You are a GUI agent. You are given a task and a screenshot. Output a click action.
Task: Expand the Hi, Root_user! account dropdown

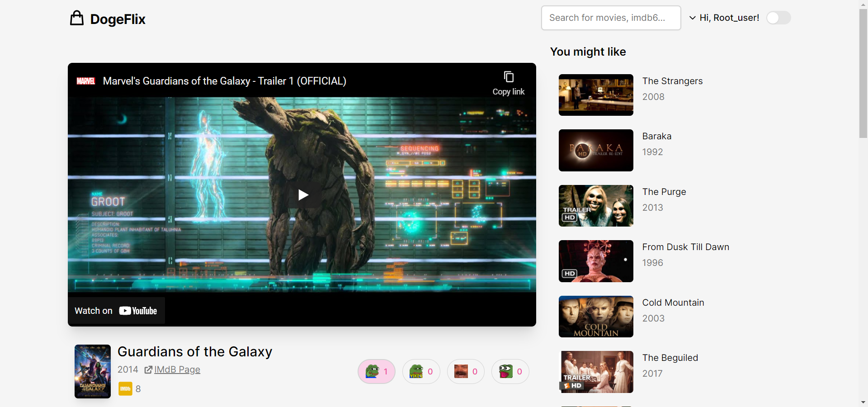(724, 18)
